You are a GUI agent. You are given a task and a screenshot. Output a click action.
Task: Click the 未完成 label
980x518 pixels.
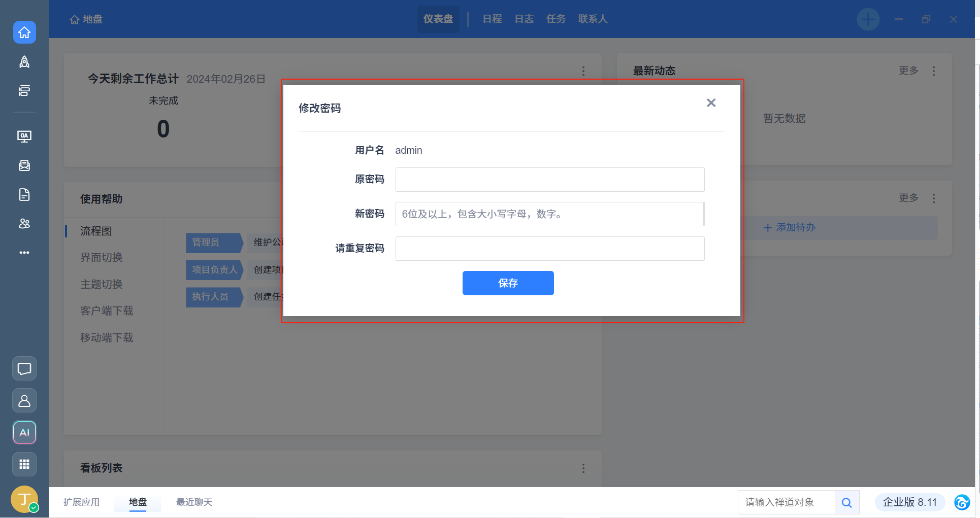click(164, 100)
